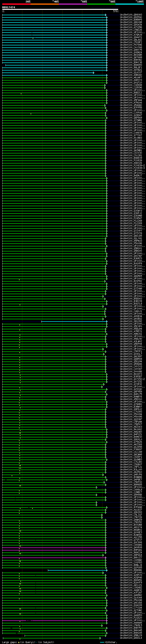This screenshot has width=146, height=644.
Task: Select hit label UniRef100_A7REY1
Action: pyautogui.click(x=131, y=331)
